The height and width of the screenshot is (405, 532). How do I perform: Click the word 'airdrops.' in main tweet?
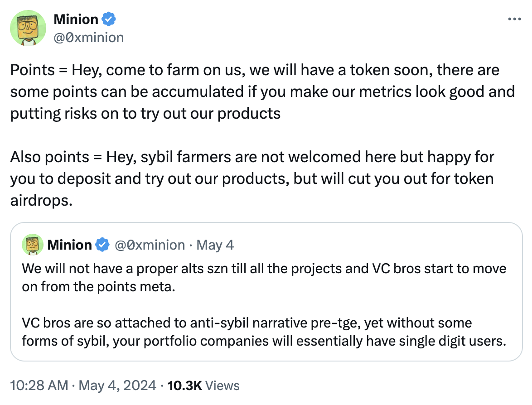click(41, 201)
